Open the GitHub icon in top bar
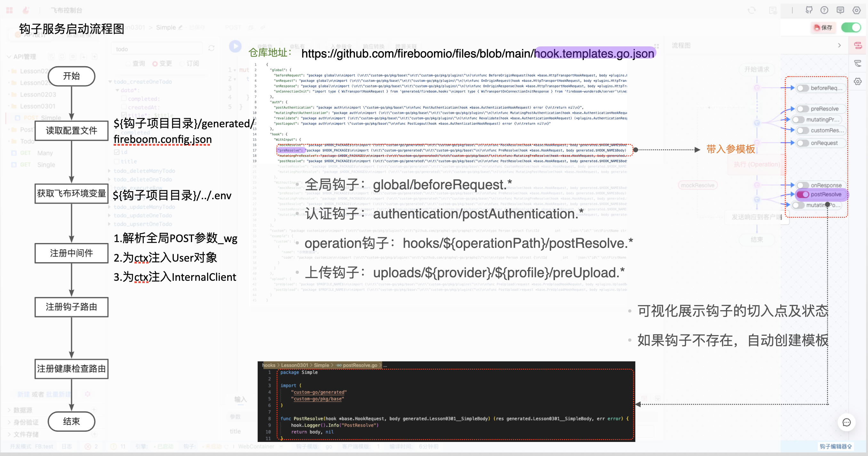The height and width of the screenshot is (456, 868). pyautogui.click(x=809, y=10)
